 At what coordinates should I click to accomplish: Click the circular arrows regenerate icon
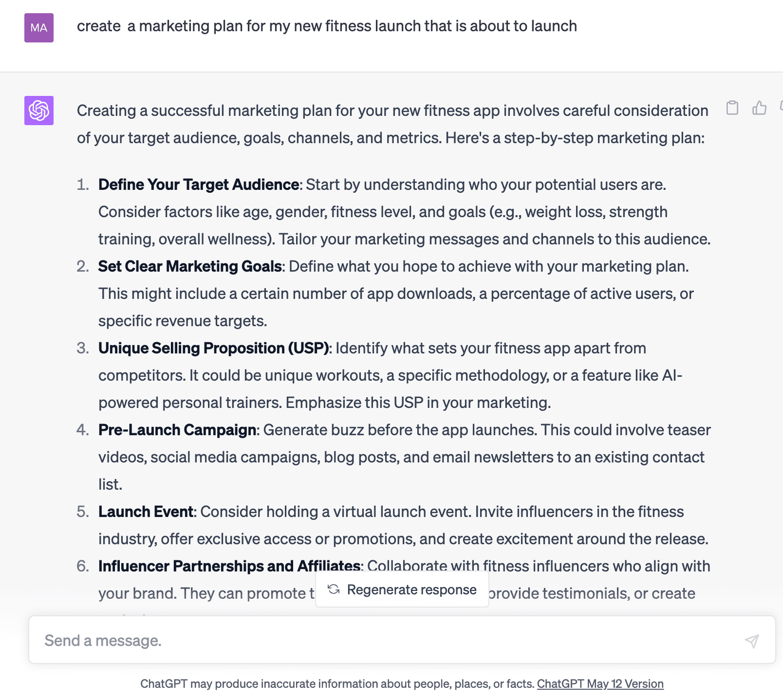click(x=334, y=589)
